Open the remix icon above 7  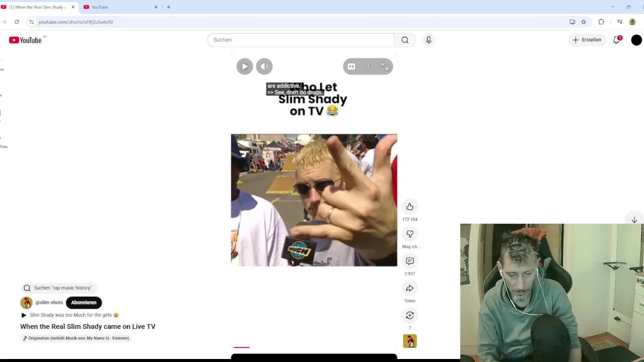coord(410,315)
